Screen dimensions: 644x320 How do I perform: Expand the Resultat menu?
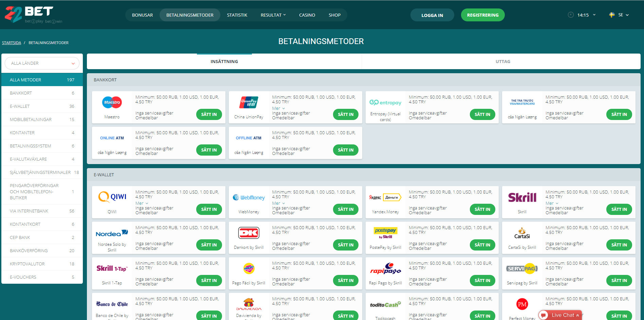[273, 15]
